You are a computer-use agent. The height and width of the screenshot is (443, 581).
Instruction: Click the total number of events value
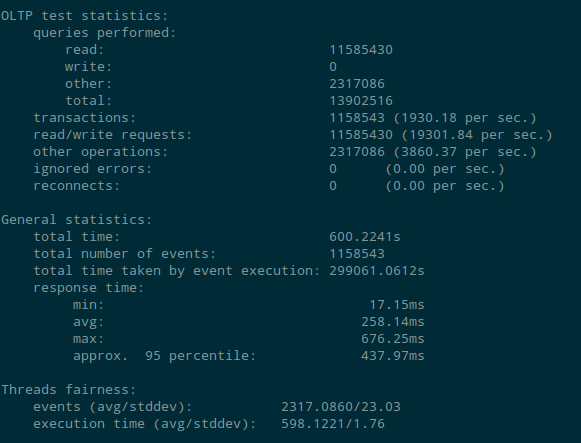[x=357, y=254]
